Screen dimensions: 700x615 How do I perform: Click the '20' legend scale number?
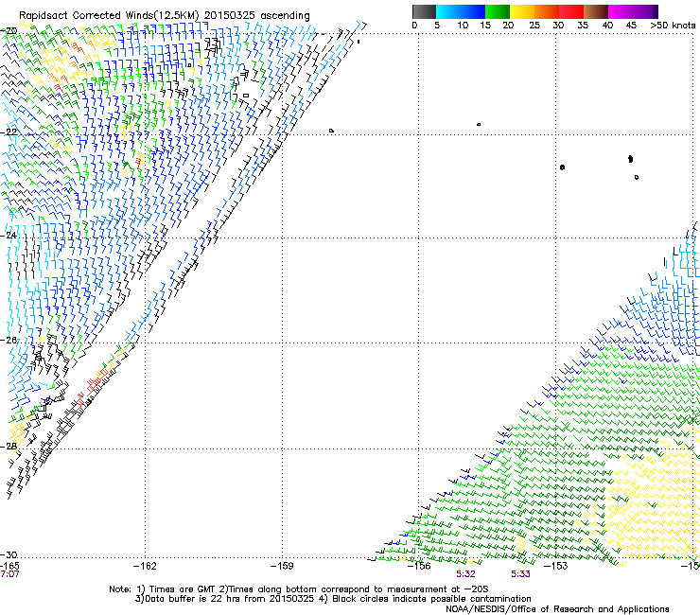coord(508,26)
